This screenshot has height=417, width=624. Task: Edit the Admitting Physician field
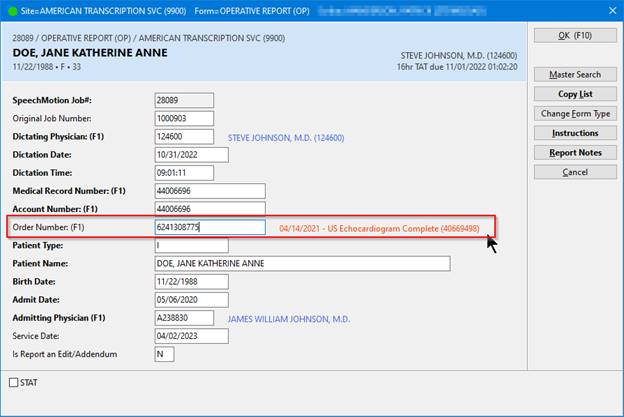click(184, 318)
